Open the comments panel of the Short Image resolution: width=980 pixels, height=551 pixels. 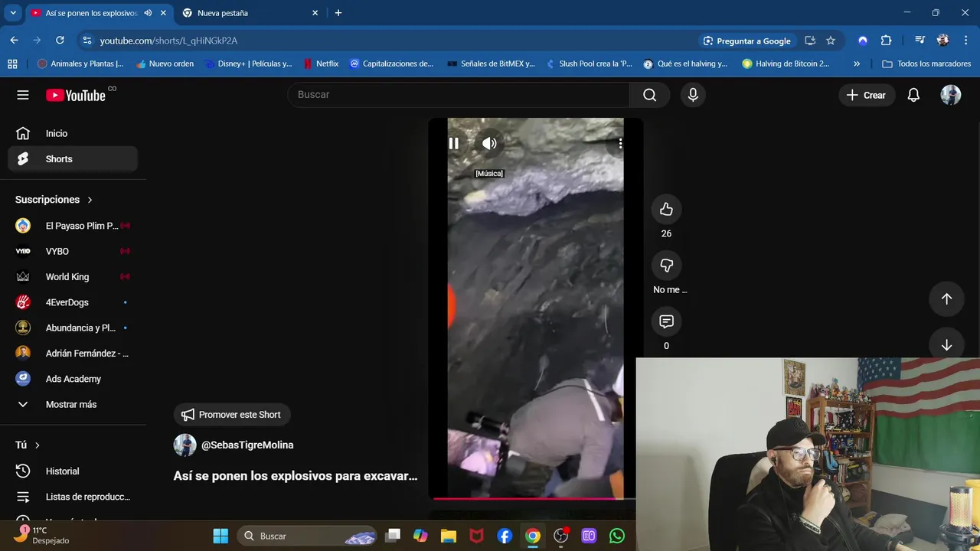point(666,321)
